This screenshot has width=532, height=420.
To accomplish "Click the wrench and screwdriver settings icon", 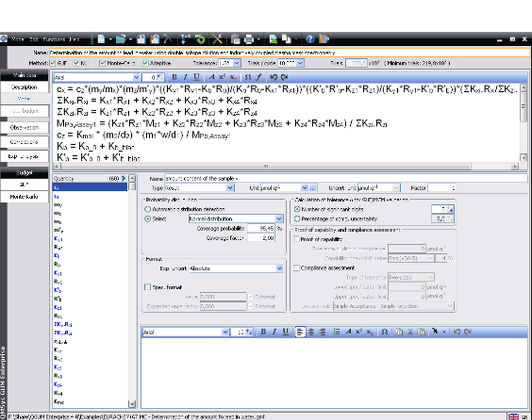I will pyautogui.click(x=218, y=39).
